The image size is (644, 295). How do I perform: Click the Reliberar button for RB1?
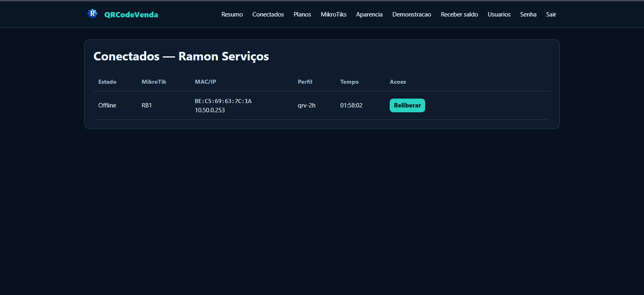(407, 105)
